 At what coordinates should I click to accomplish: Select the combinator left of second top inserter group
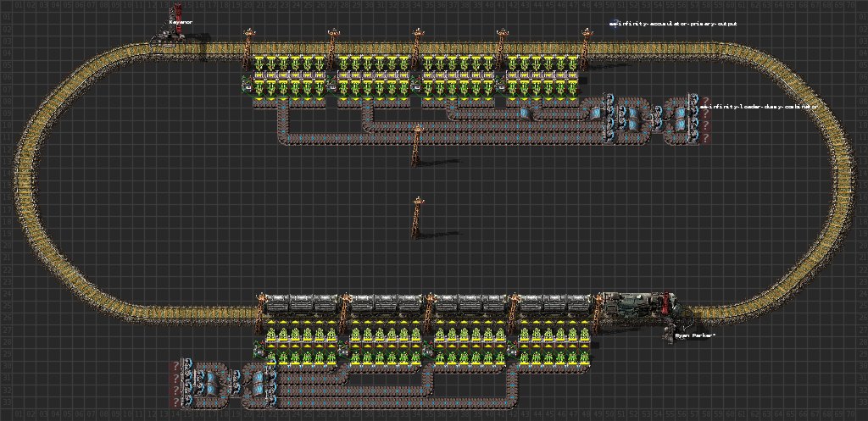[332, 86]
